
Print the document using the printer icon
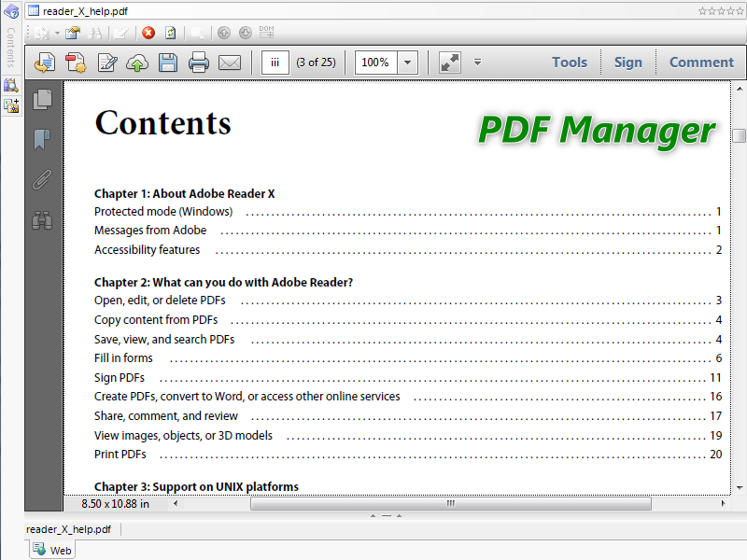click(x=199, y=63)
